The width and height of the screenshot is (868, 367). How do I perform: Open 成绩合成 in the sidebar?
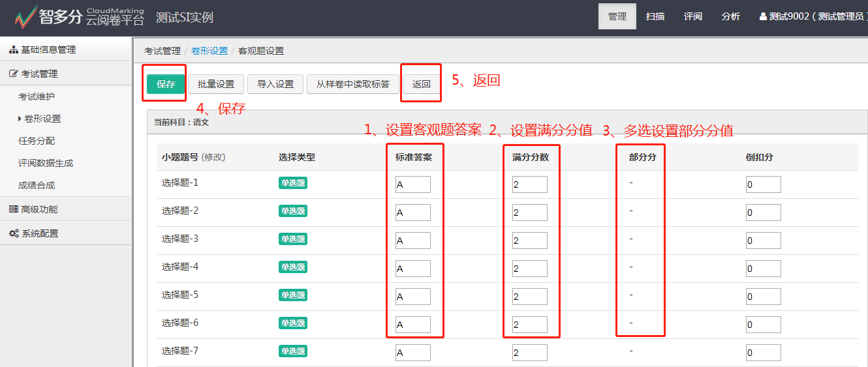37,185
